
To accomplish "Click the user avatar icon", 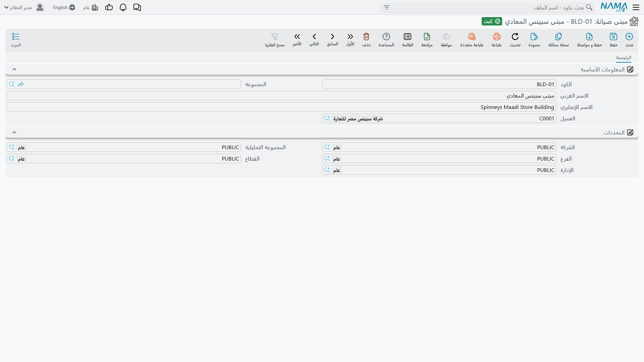I will click(x=40, y=7).
